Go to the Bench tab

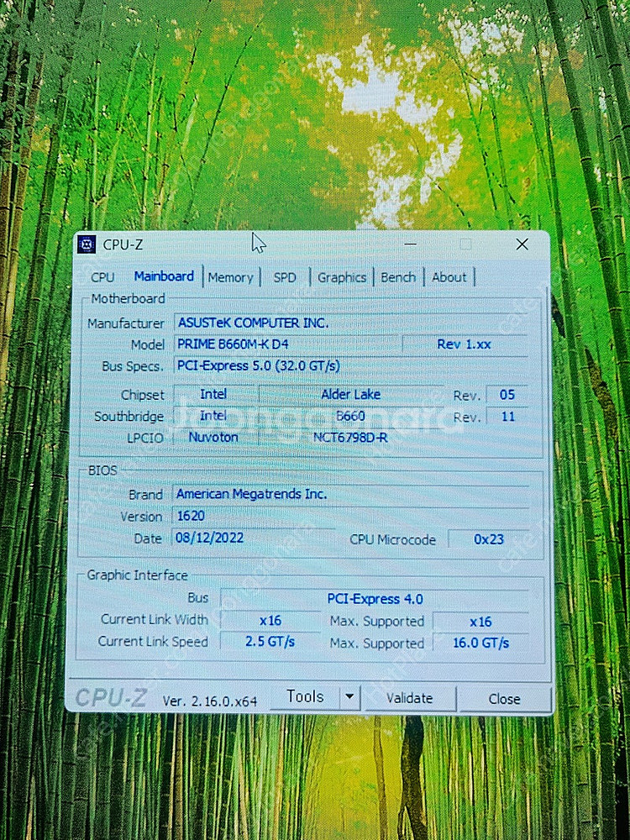tap(398, 277)
